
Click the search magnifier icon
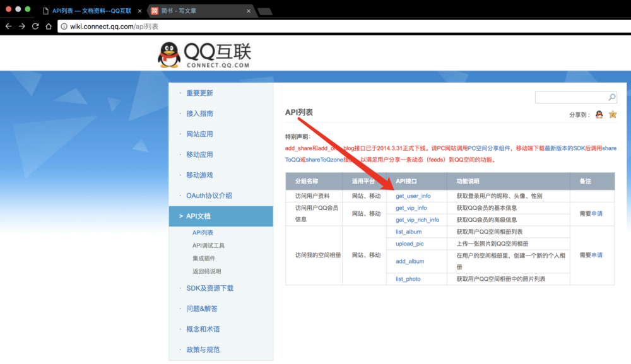tap(611, 97)
